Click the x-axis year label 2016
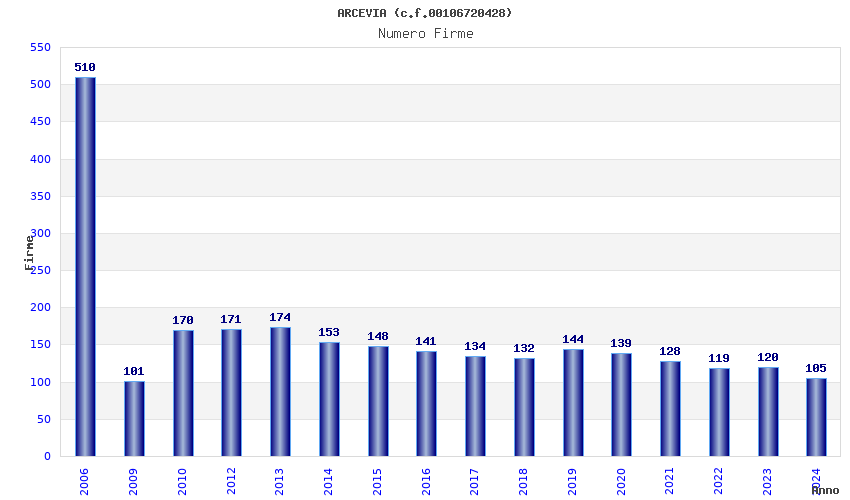Screen dimensions: 850x500 click(x=426, y=482)
